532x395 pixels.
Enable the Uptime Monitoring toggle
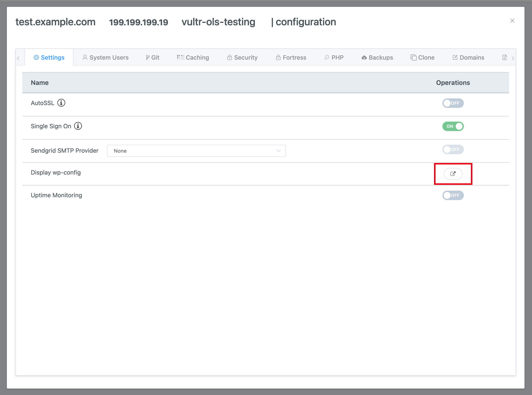coord(453,195)
